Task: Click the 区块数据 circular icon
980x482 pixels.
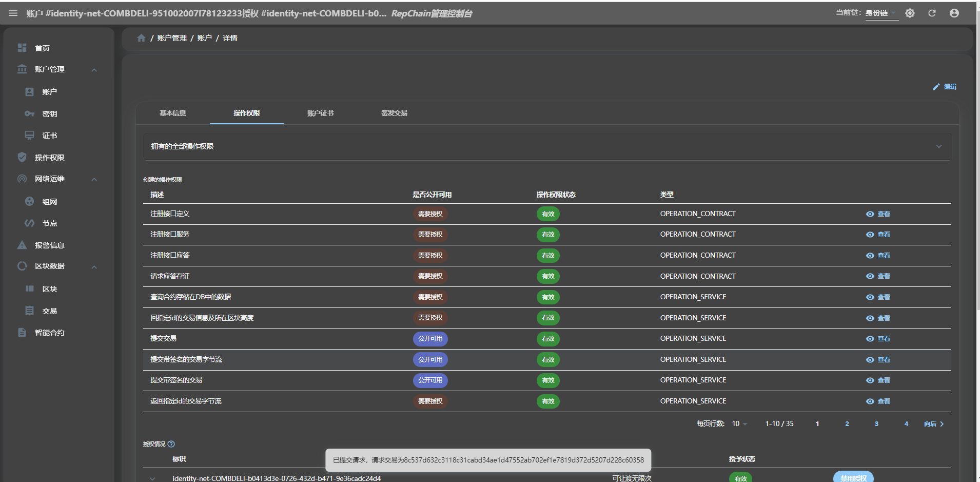Action: pos(22,266)
